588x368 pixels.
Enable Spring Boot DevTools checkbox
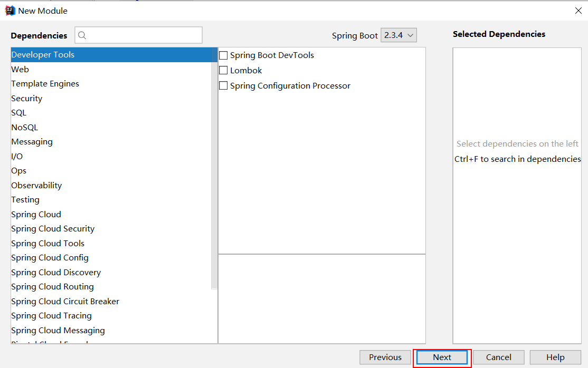(x=223, y=55)
